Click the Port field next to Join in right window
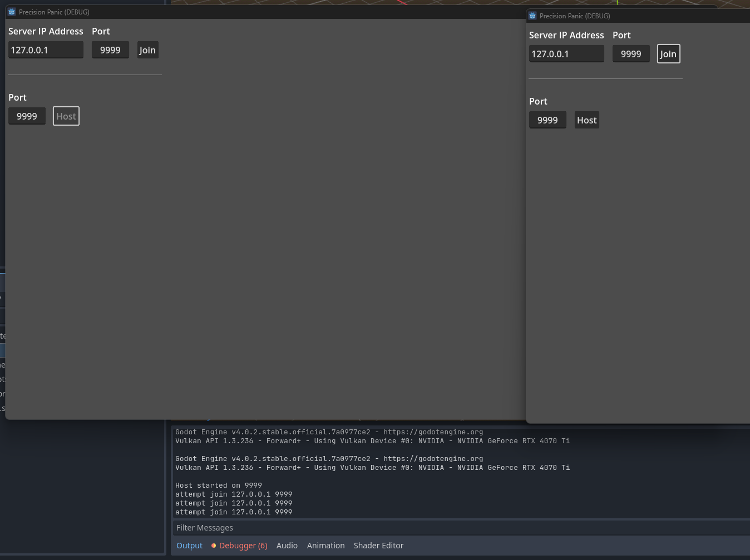The height and width of the screenshot is (560, 750). 631,53
